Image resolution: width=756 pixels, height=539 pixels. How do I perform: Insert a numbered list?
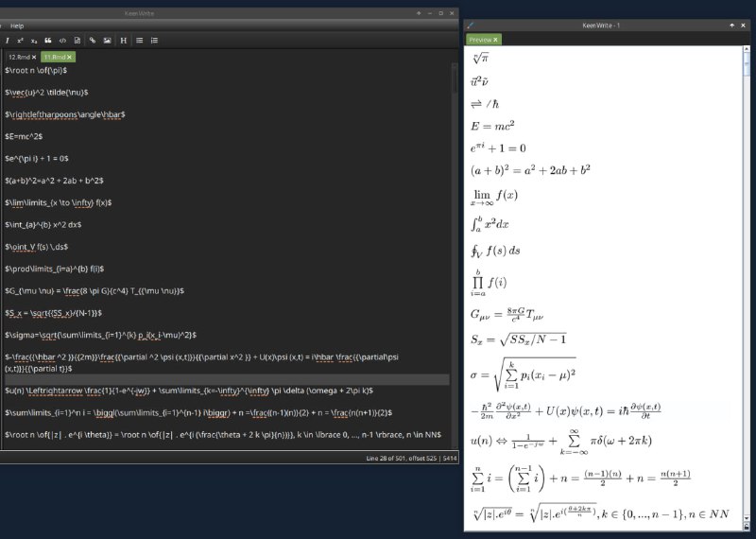point(154,41)
